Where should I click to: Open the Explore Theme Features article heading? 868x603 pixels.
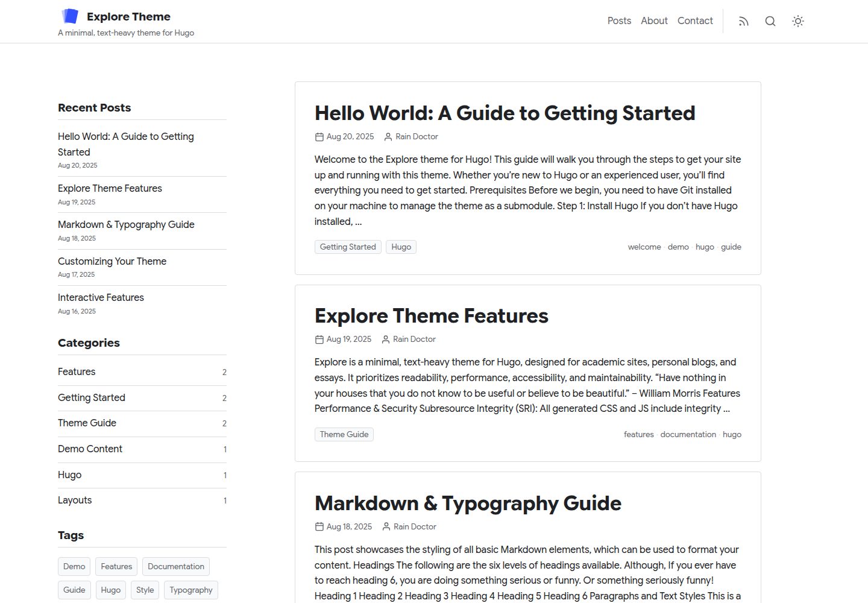(432, 315)
